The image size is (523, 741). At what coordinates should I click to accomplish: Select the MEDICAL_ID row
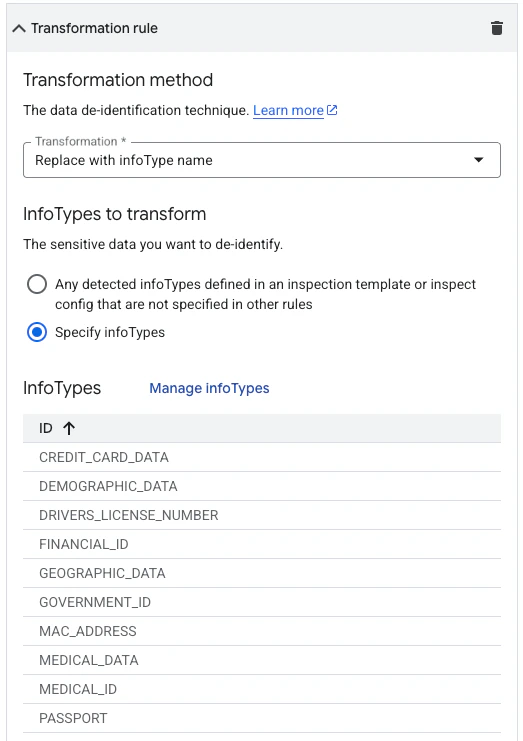coord(262,689)
